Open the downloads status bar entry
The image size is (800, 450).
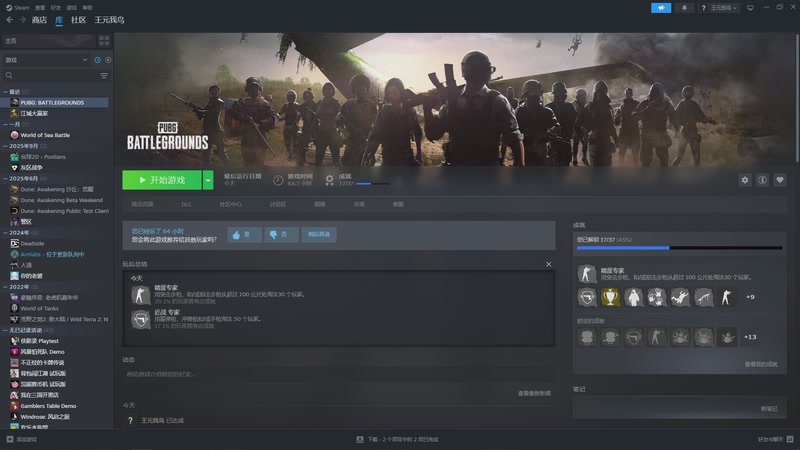point(397,439)
